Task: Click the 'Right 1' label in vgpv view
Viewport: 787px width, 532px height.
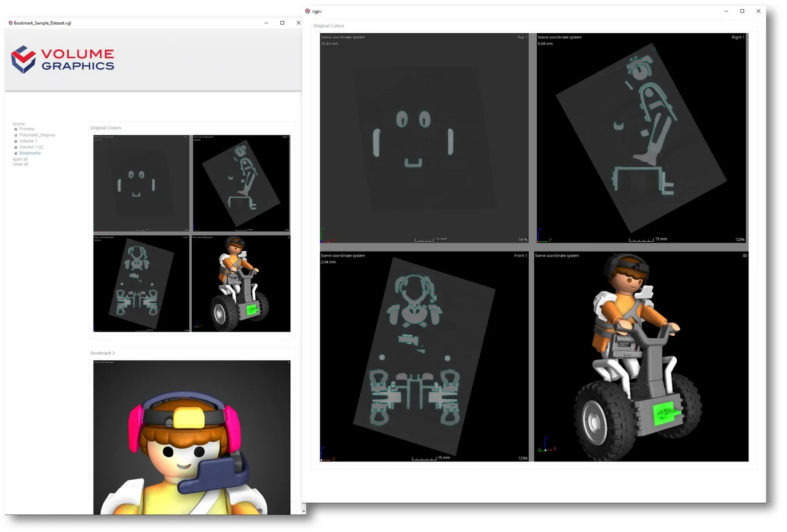Action: pyautogui.click(x=738, y=37)
